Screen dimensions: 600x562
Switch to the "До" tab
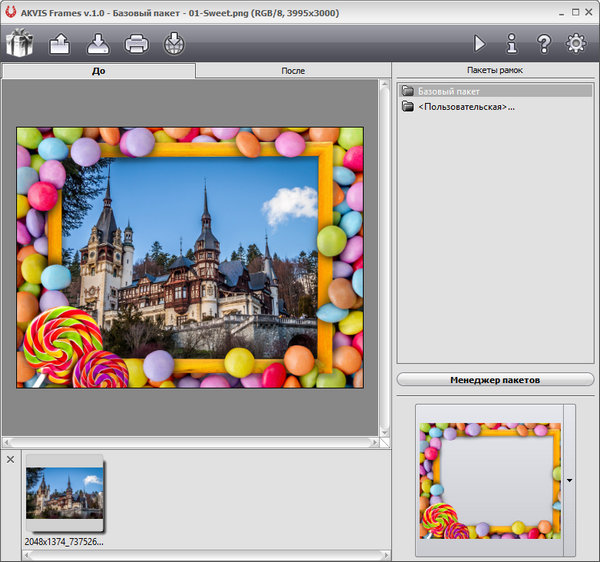click(x=98, y=71)
